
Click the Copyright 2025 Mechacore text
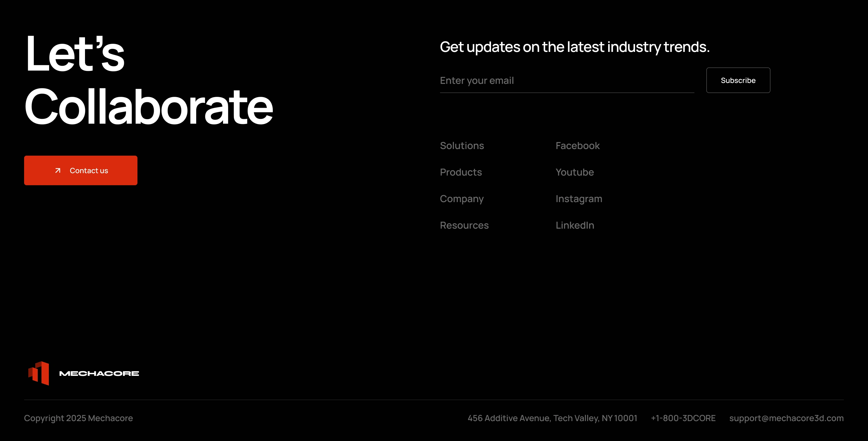pyautogui.click(x=78, y=418)
